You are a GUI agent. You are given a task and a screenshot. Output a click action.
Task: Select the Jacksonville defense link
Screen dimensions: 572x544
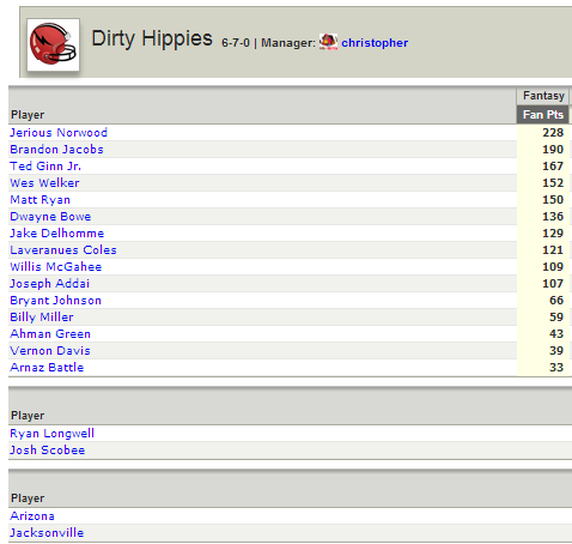point(47,533)
